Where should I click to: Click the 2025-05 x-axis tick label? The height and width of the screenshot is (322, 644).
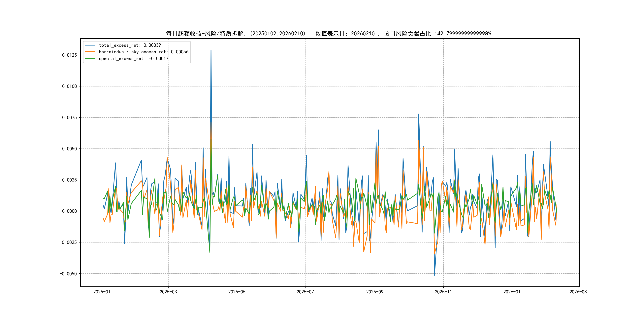tap(237, 292)
